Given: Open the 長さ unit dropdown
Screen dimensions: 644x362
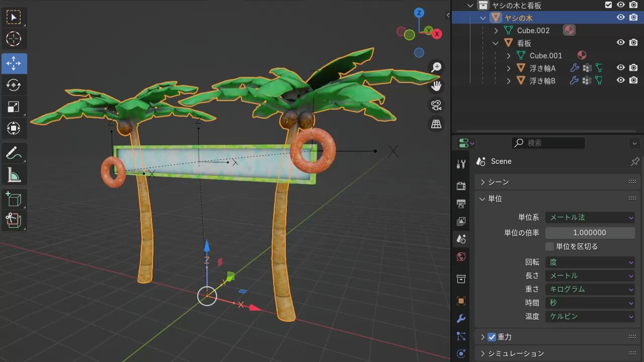Looking at the screenshot, I should (590, 276).
